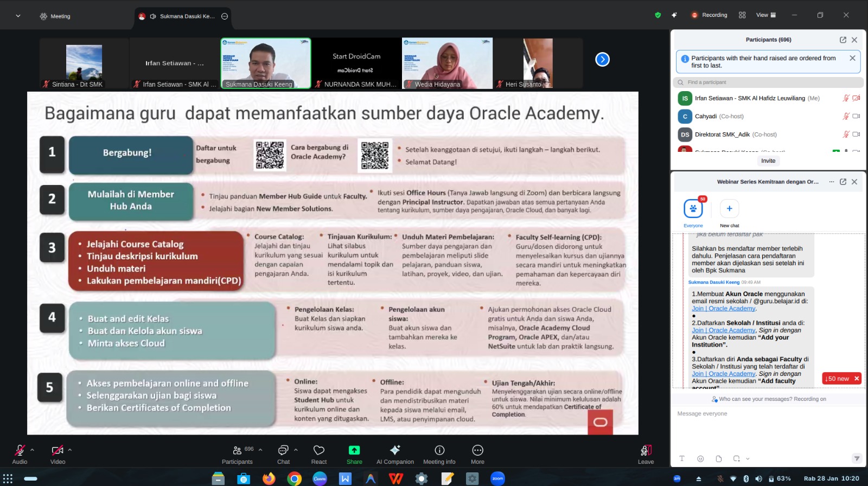Screen dimensions: 868x486
Task: Open the emoji picker in chat
Action: (x=700, y=459)
